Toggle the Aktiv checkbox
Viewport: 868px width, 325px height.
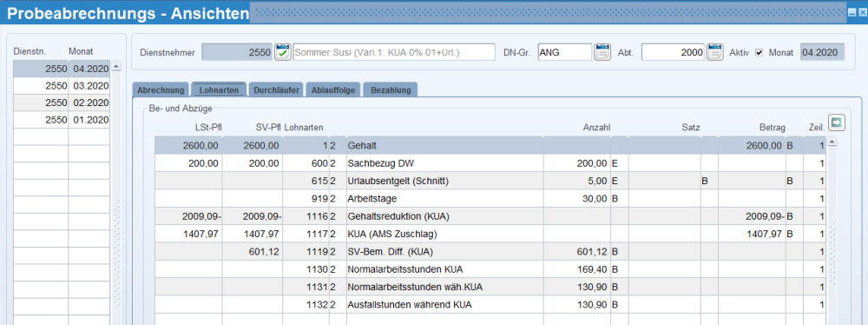[x=759, y=53]
